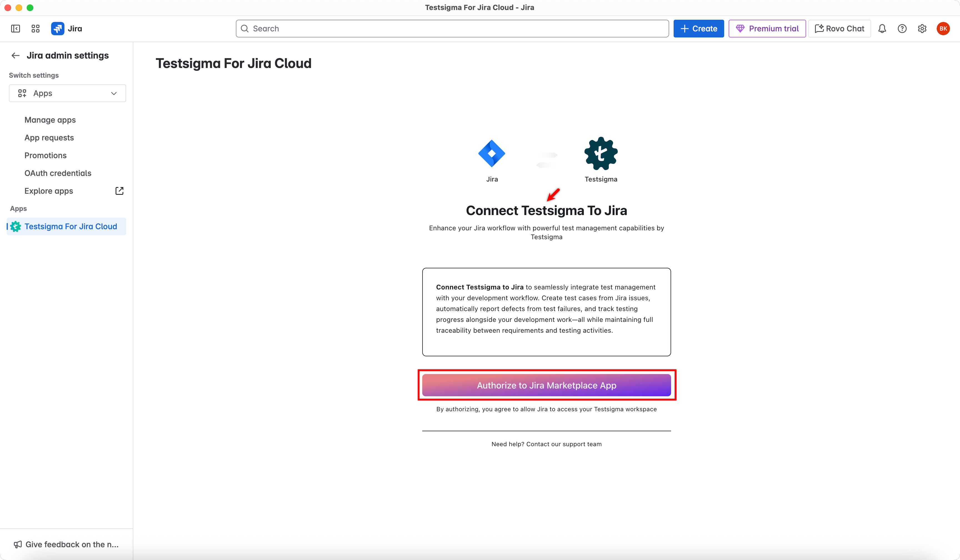The height and width of the screenshot is (560, 960).
Task: Open the BK profile avatar
Action: [943, 28]
